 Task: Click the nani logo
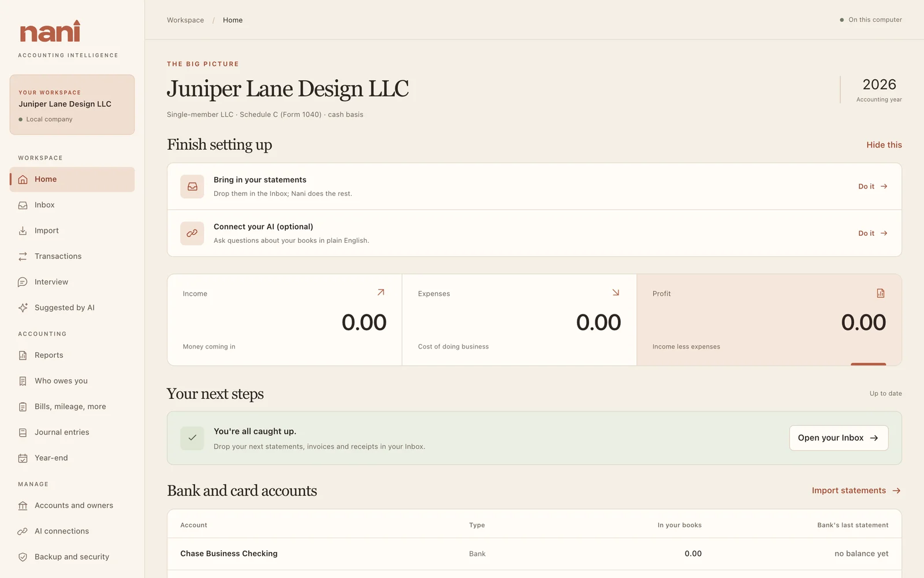point(50,32)
